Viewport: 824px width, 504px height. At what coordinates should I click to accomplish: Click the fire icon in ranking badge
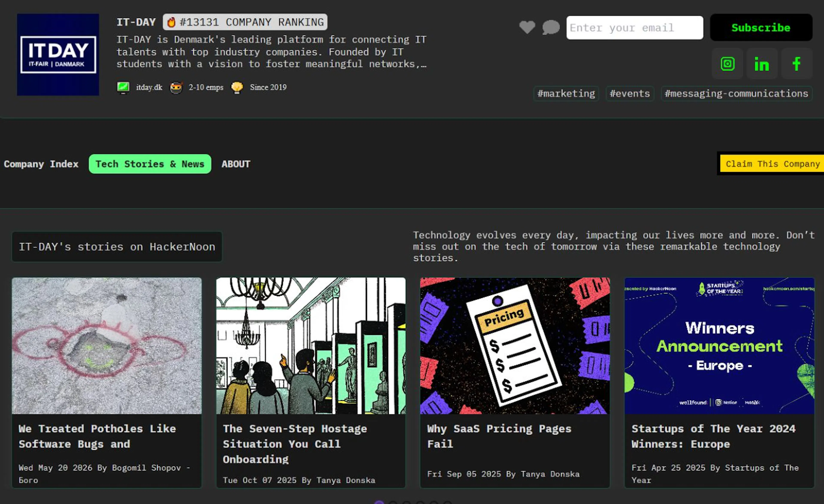tap(171, 22)
